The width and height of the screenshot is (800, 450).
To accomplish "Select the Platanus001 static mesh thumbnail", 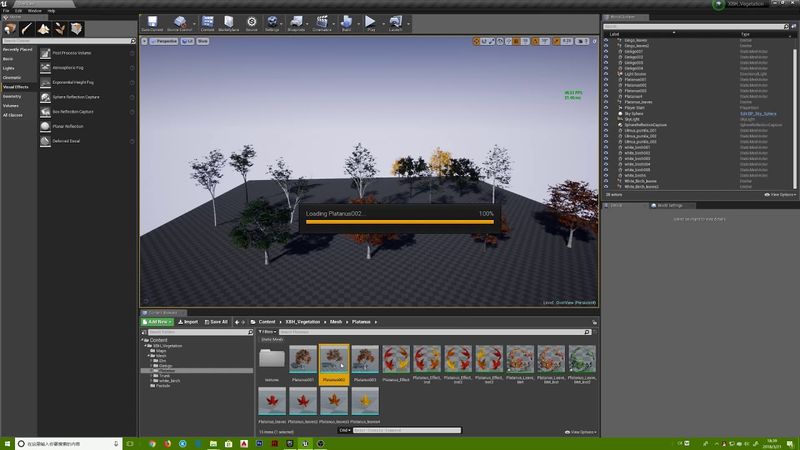I will [x=303, y=359].
